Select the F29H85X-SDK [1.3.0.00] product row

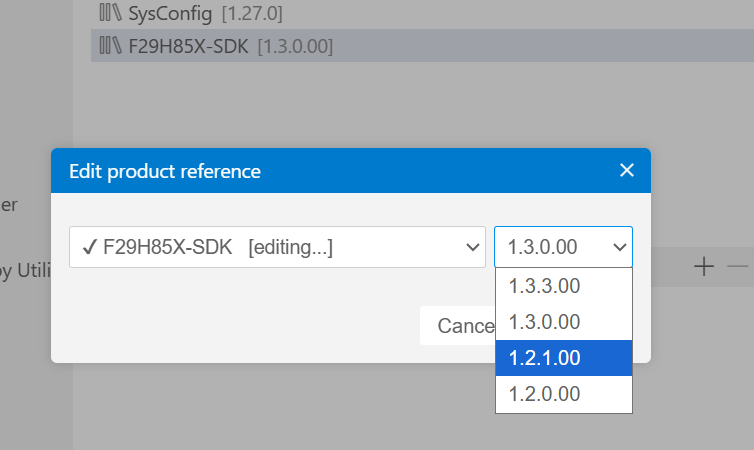click(x=422, y=46)
